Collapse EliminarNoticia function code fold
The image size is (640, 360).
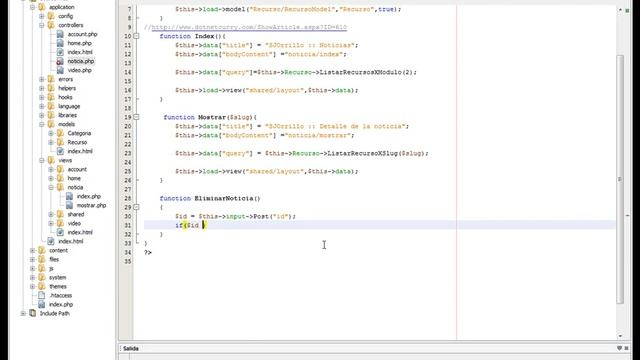click(x=137, y=207)
